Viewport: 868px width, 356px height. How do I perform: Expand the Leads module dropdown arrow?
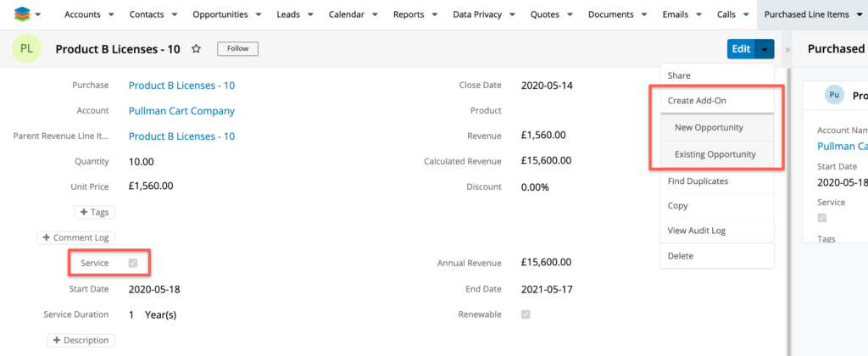pos(310,15)
